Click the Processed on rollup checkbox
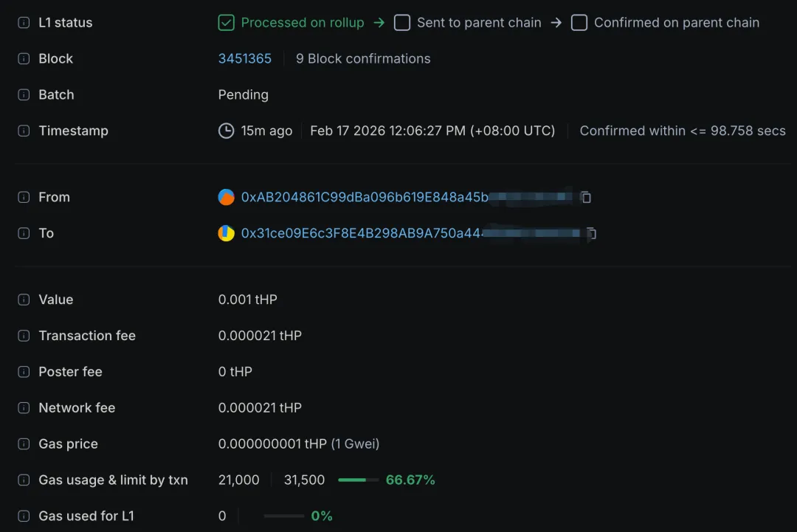 (x=227, y=23)
